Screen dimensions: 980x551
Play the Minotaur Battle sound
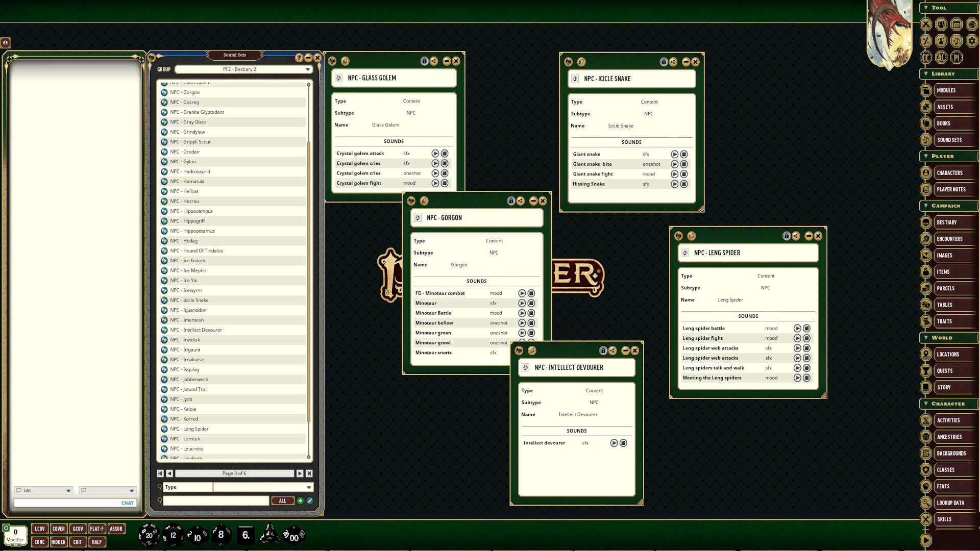coord(522,313)
